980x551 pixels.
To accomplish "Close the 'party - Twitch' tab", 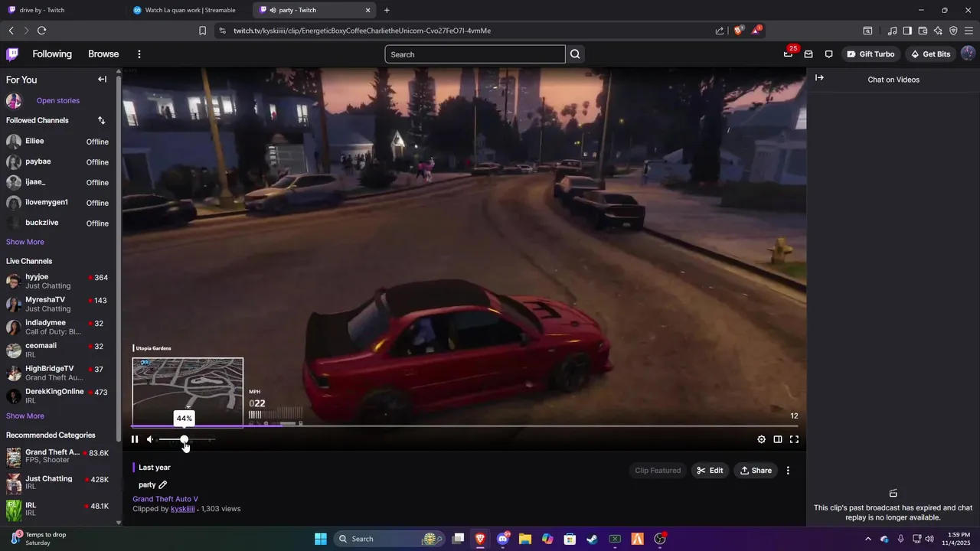I will pos(367,10).
